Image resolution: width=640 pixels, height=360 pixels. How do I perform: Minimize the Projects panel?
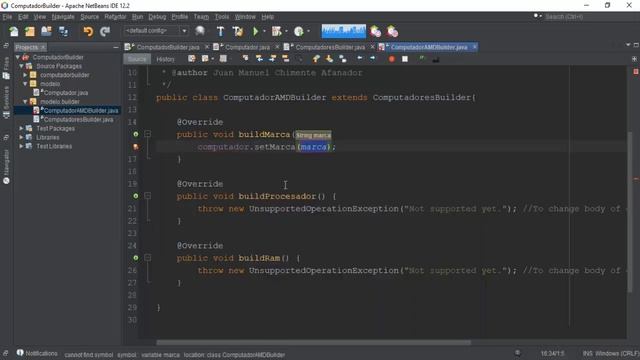point(116,47)
